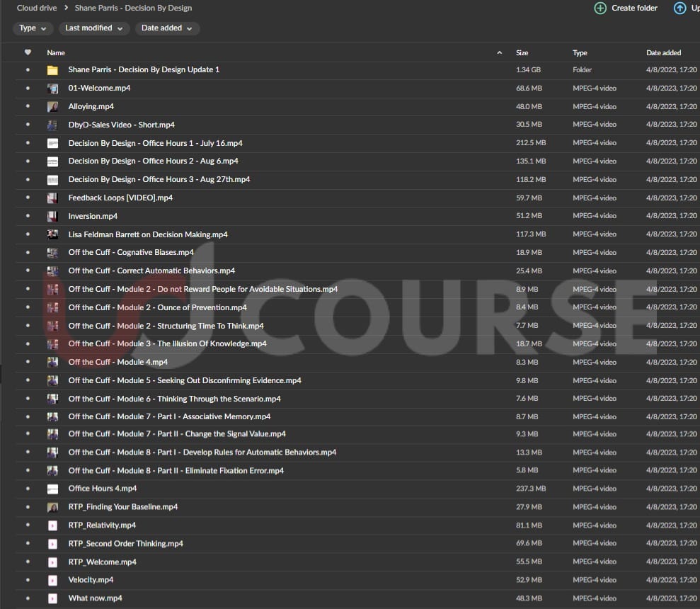Click the yellow folder icon for Update 1
Viewport: 700px width, 609px height.
pos(52,70)
